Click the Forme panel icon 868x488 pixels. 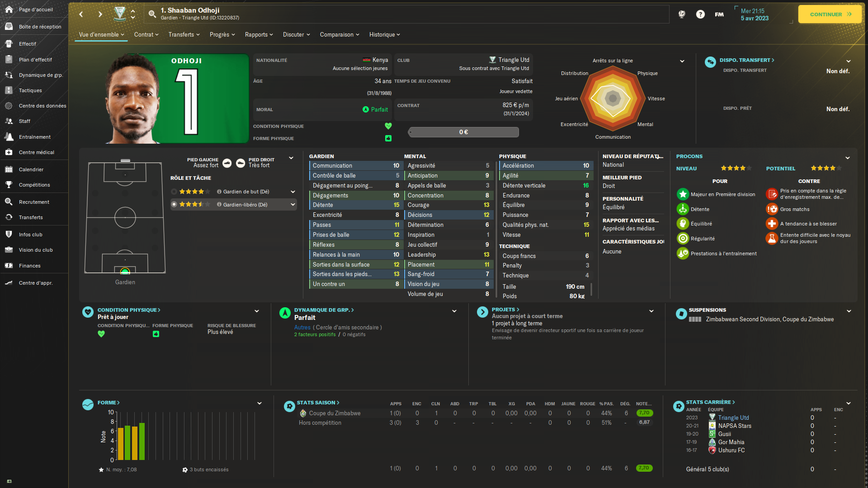88,405
